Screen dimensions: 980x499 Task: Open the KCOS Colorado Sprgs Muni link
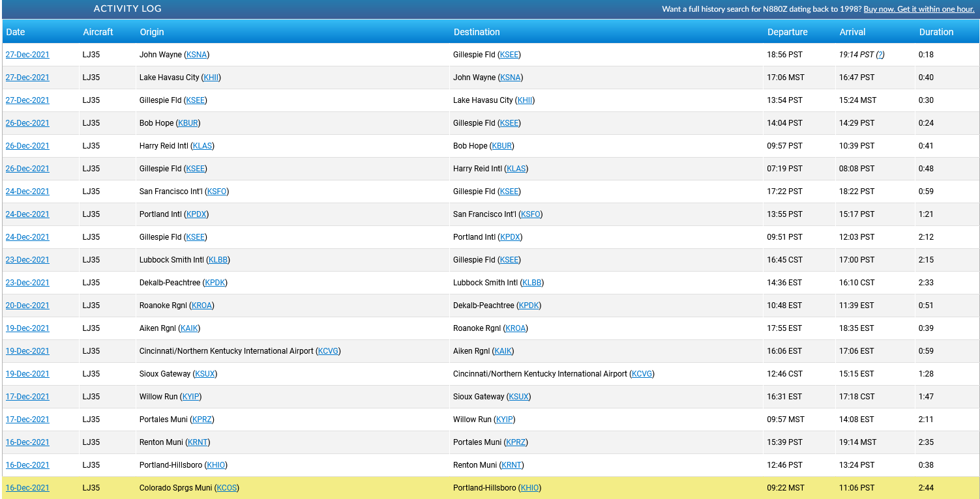click(x=227, y=488)
